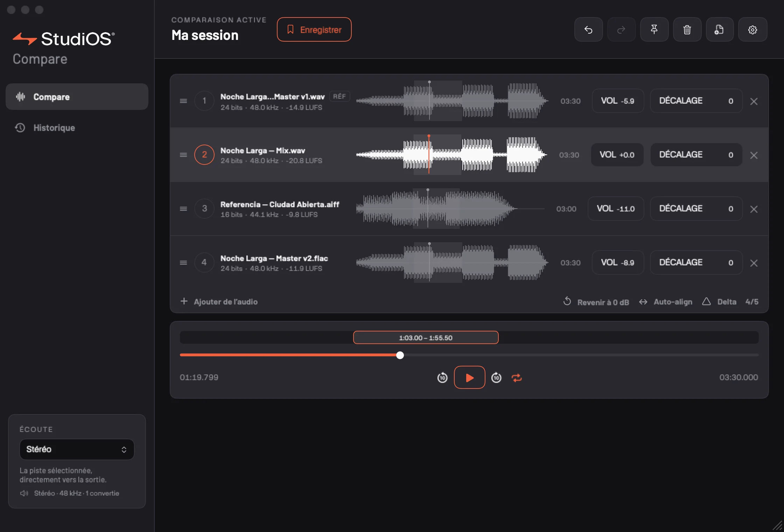The height and width of the screenshot is (532, 784).
Task: Click the VOL -8.9 field on track 4
Action: (618, 262)
